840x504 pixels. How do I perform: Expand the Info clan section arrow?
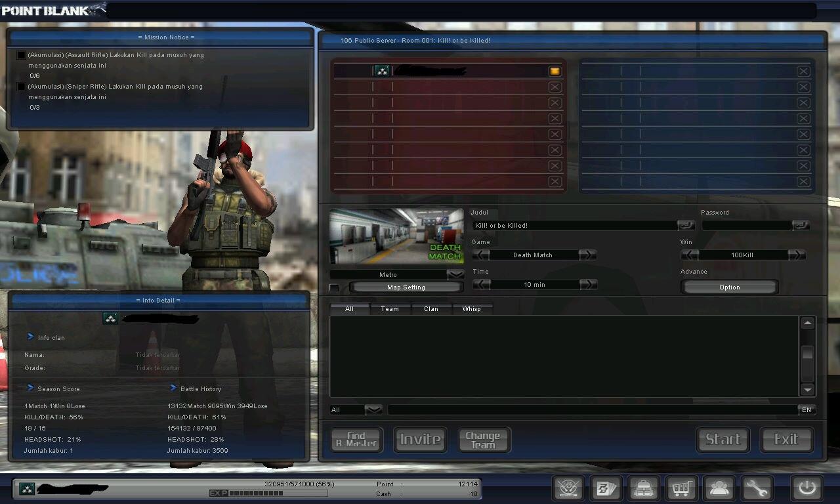coord(30,337)
